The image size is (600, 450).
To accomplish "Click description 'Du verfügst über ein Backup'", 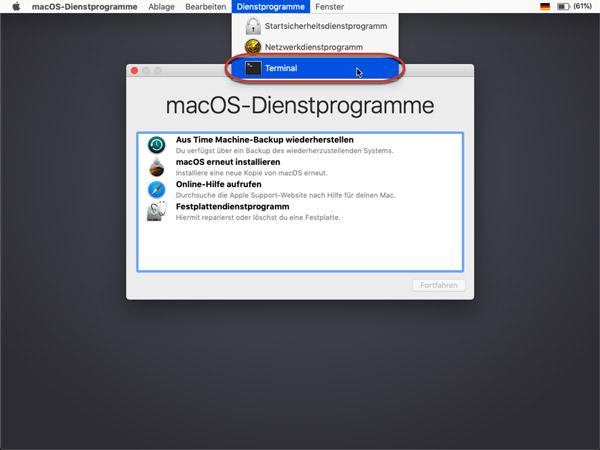I will 284,151.
